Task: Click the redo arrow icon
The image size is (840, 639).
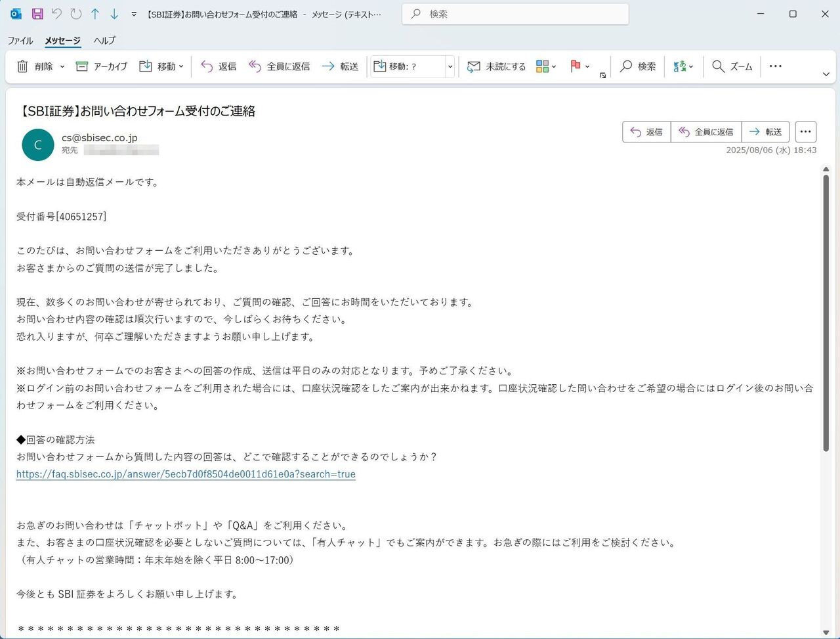Action: click(75, 14)
